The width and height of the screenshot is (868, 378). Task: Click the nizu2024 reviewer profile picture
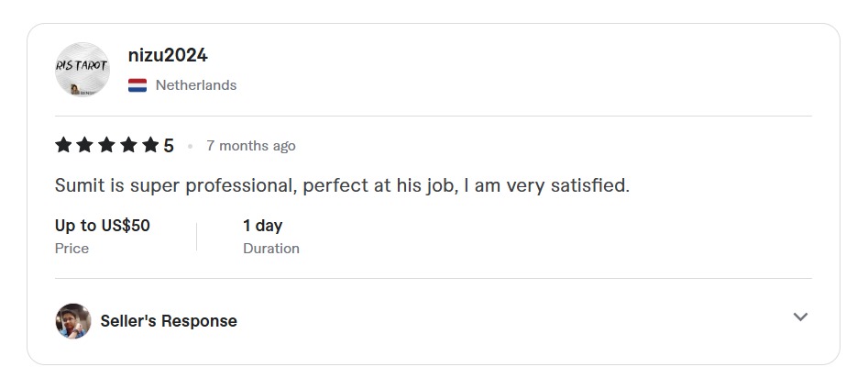click(82, 70)
